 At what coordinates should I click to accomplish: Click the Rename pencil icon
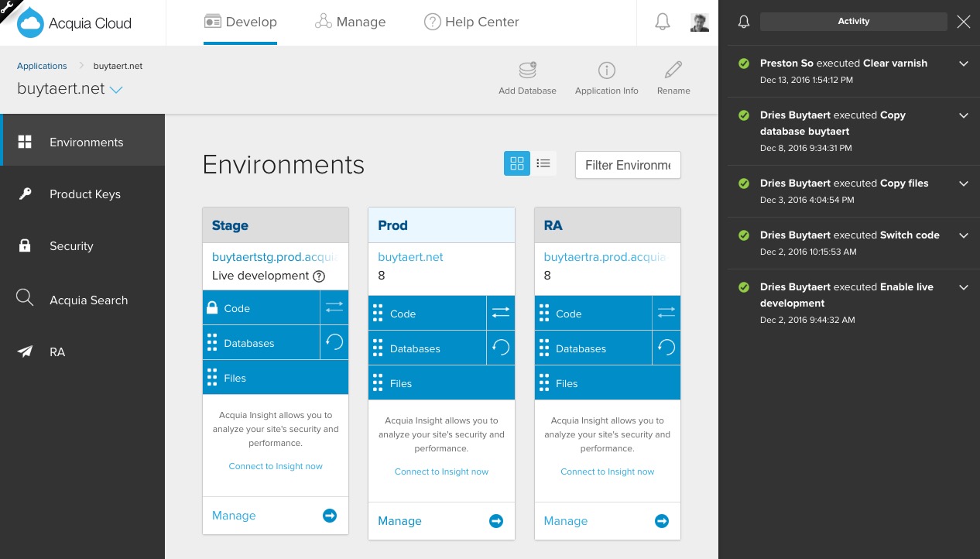coord(673,70)
